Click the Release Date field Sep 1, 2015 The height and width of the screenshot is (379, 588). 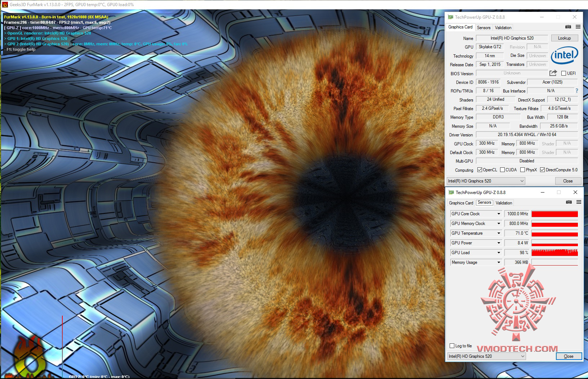point(490,64)
